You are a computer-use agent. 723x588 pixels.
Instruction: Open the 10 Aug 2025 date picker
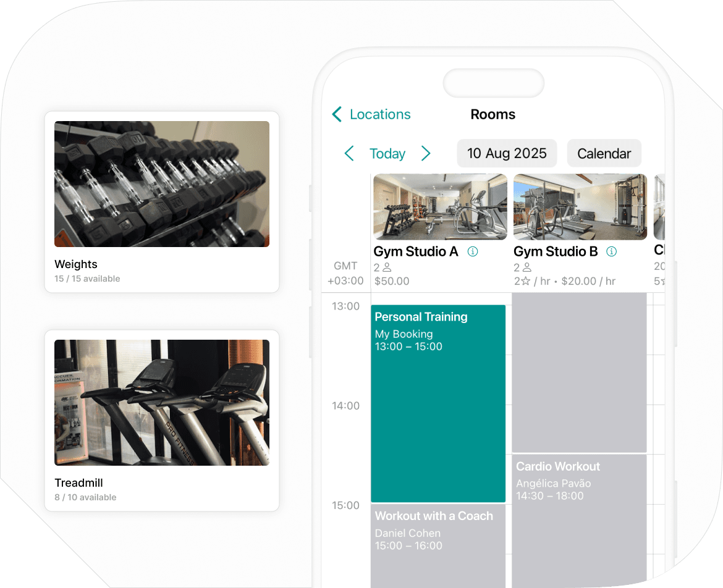pyautogui.click(x=507, y=153)
